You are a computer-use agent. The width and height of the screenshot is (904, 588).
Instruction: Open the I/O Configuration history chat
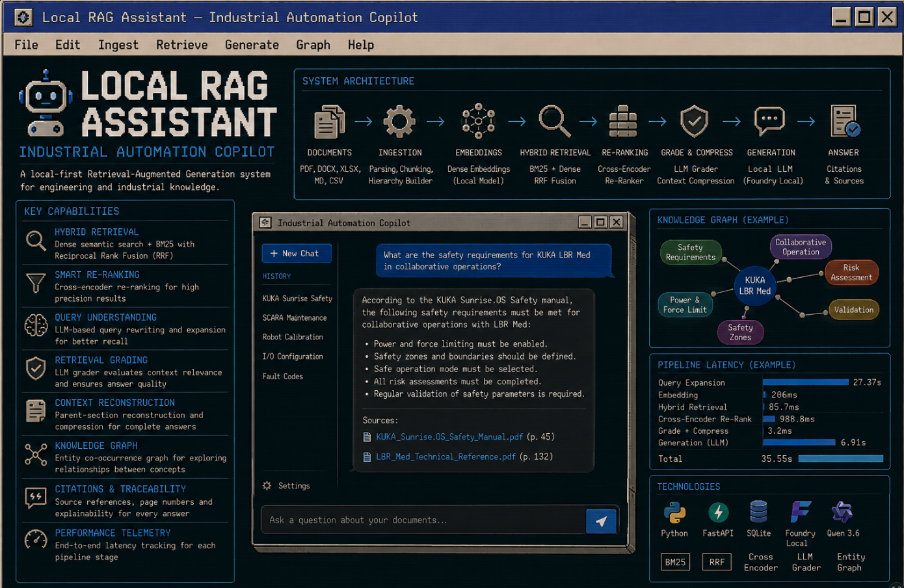(x=293, y=356)
